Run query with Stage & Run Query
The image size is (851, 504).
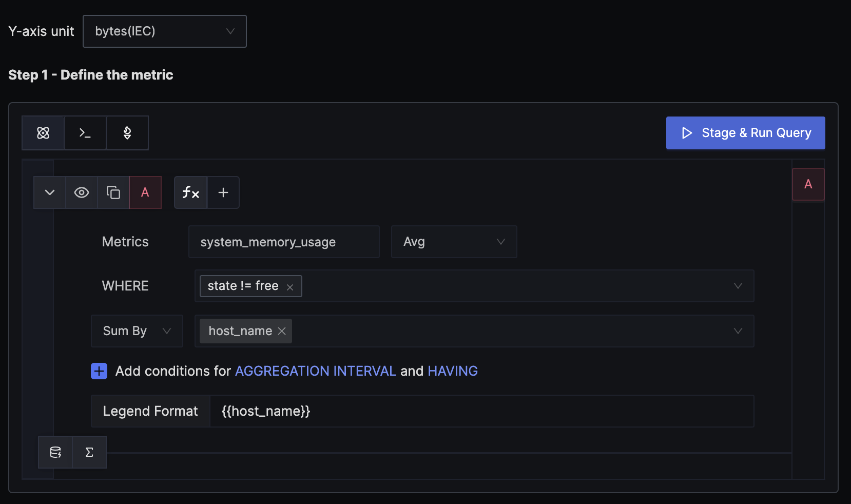[x=745, y=133]
